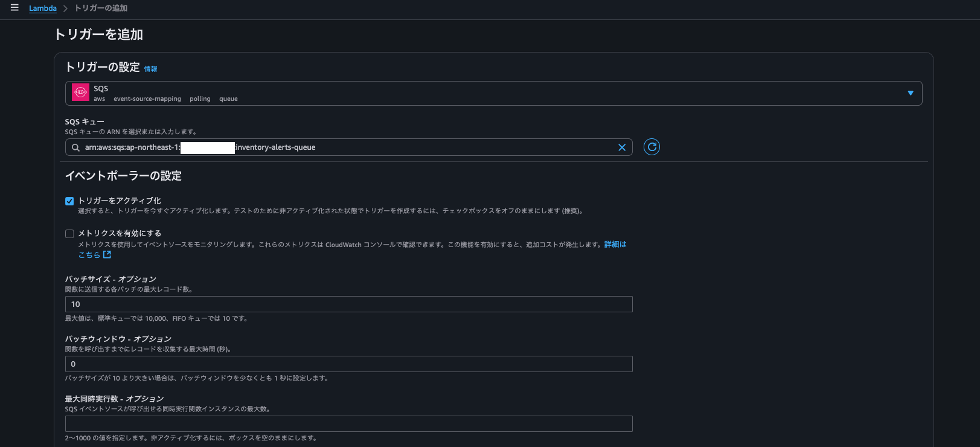Click the Lambda breadcrumb link
Screen dimensions: 980x447
(43, 8)
